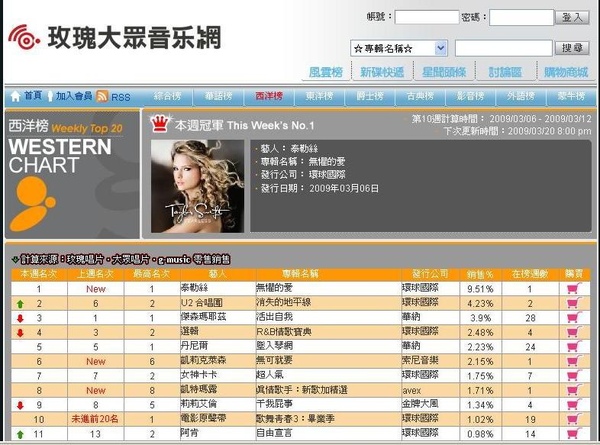The image size is (600, 445).
Task: Click the cart icon for 無懼的愛 row
Action: point(574,289)
